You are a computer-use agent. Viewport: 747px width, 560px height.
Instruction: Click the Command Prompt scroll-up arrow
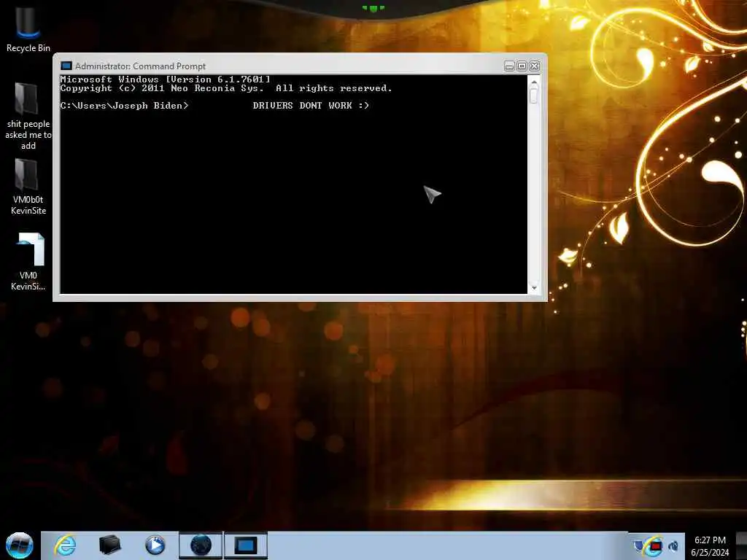(x=534, y=82)
